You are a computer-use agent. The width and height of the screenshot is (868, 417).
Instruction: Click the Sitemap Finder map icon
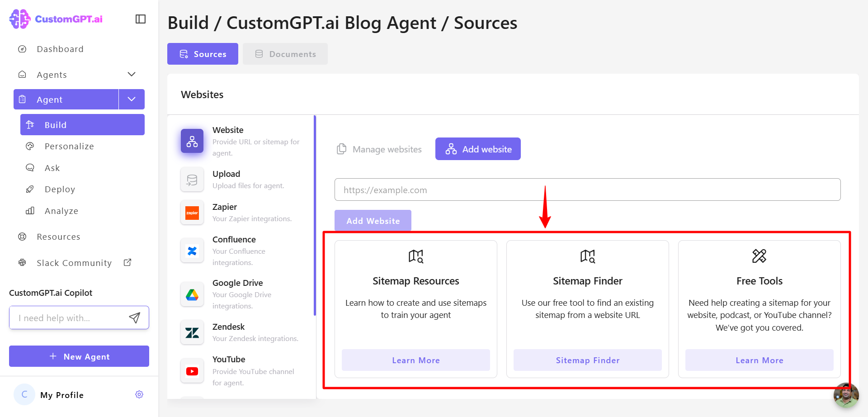pyautogui.click(x=588, y=256)
